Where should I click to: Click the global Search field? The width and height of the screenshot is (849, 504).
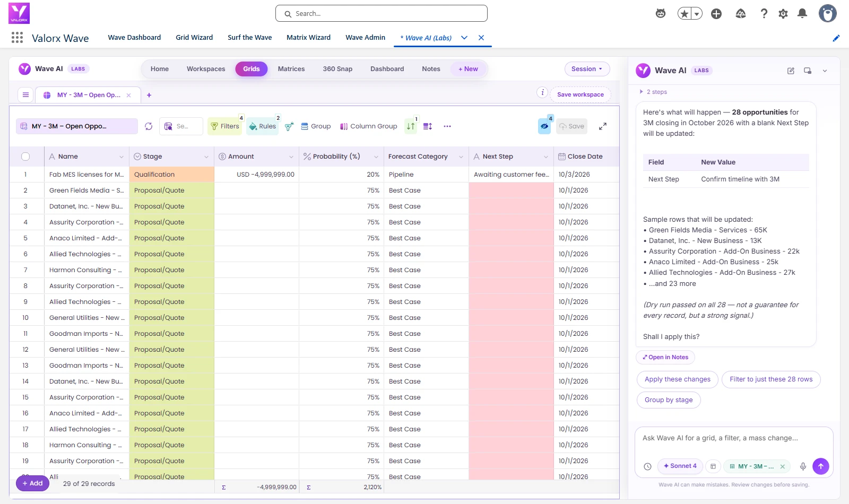click(382, 14)
